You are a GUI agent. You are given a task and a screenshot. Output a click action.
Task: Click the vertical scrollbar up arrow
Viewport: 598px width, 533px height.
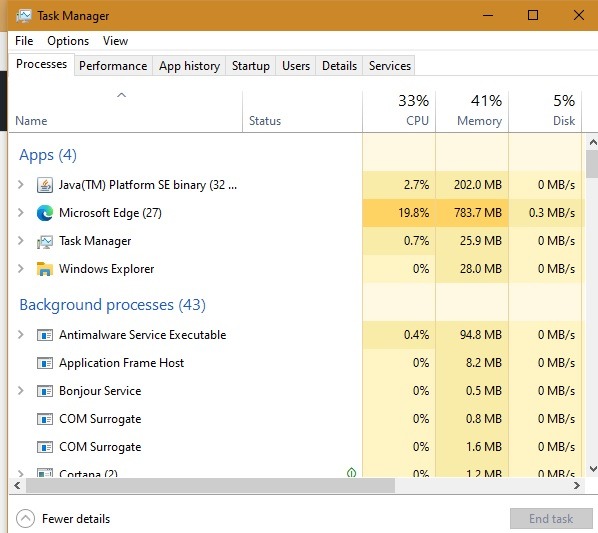click(x=593, y=142)
